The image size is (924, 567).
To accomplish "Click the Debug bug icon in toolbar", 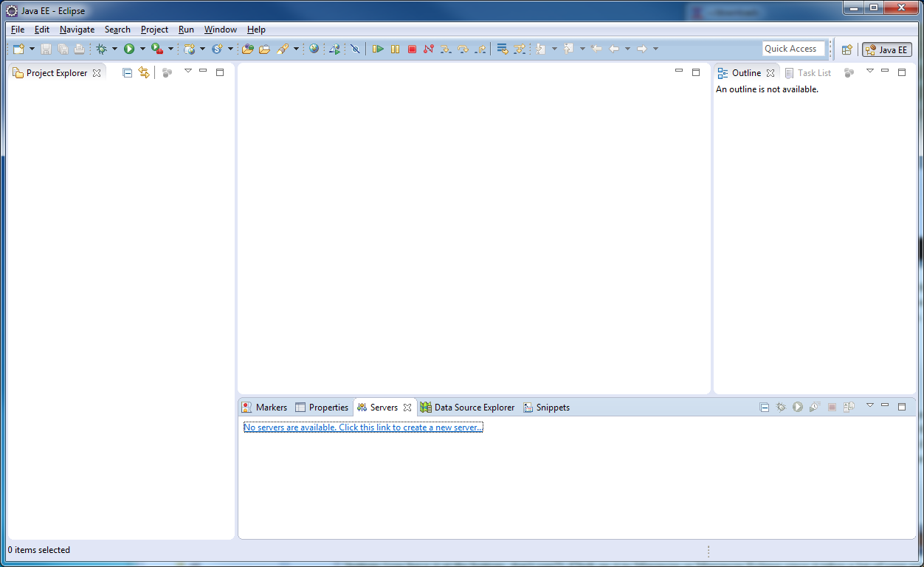I will pos(102,49).
